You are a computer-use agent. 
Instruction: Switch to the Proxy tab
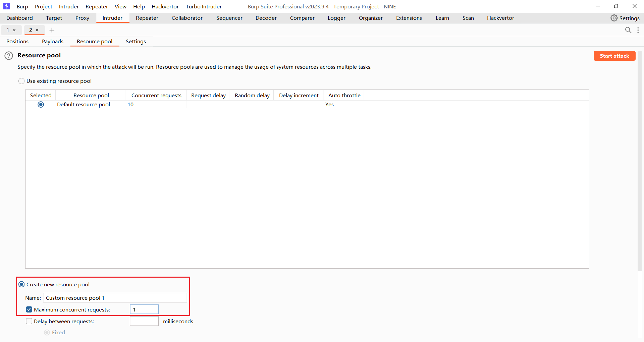pyautogui.click(x=82, y=18)
